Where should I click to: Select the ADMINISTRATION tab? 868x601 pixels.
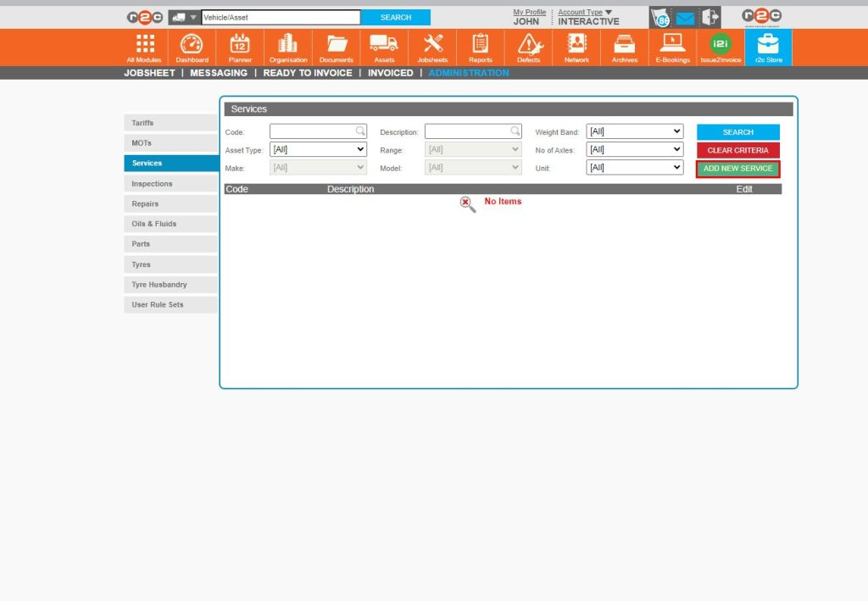tap(468, 73)
